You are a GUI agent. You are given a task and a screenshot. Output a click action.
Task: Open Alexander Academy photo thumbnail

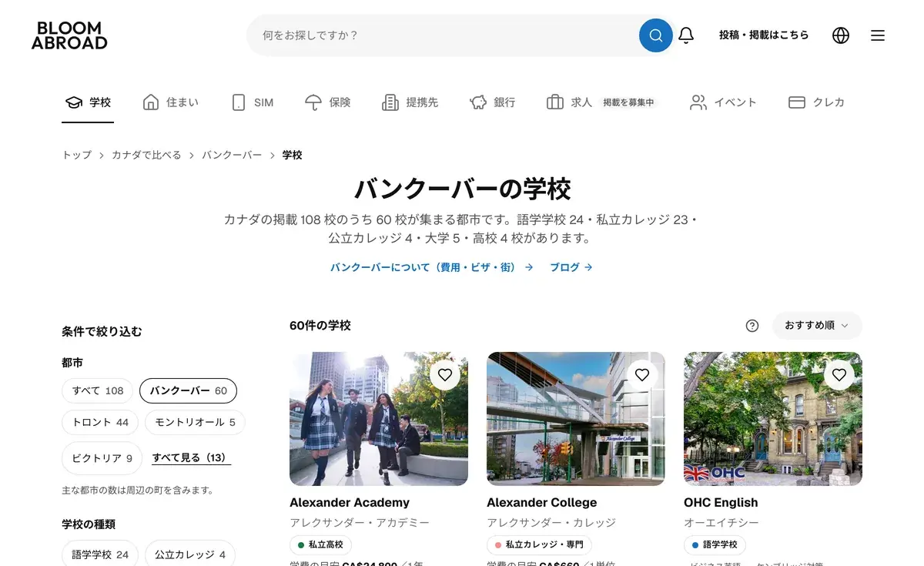[x=379, y=419]
